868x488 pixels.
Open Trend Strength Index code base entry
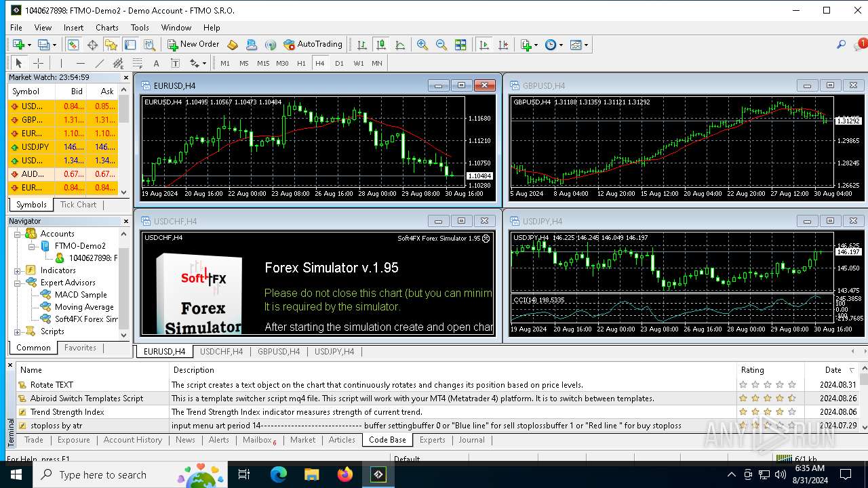tap(67, 412)
